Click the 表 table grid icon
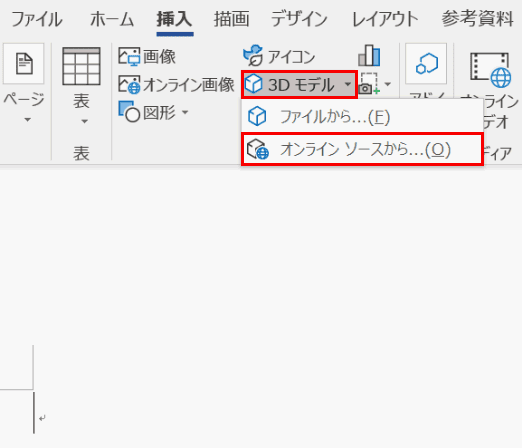522x448 pixels. tap(81, 66)
